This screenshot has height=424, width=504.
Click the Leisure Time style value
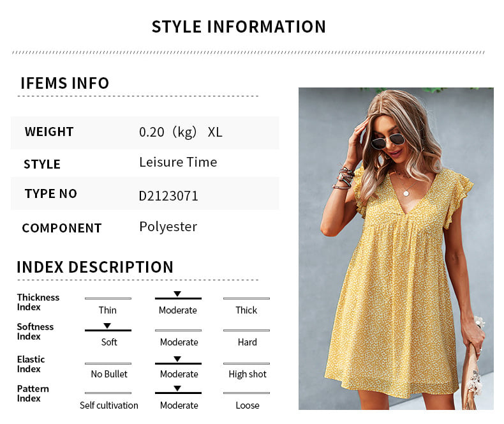178,162
